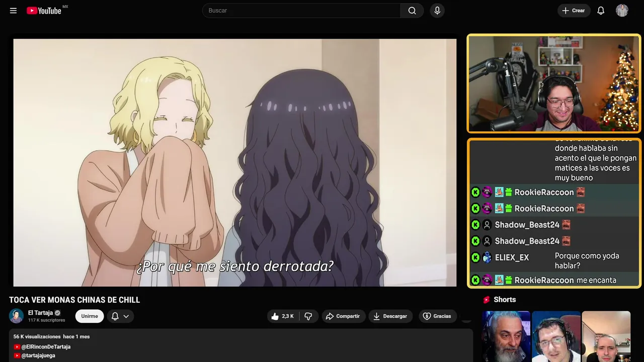Screen dimensions: 644x362
Task: Open the Short with gray-bearded man
Action: click(506, 336)
